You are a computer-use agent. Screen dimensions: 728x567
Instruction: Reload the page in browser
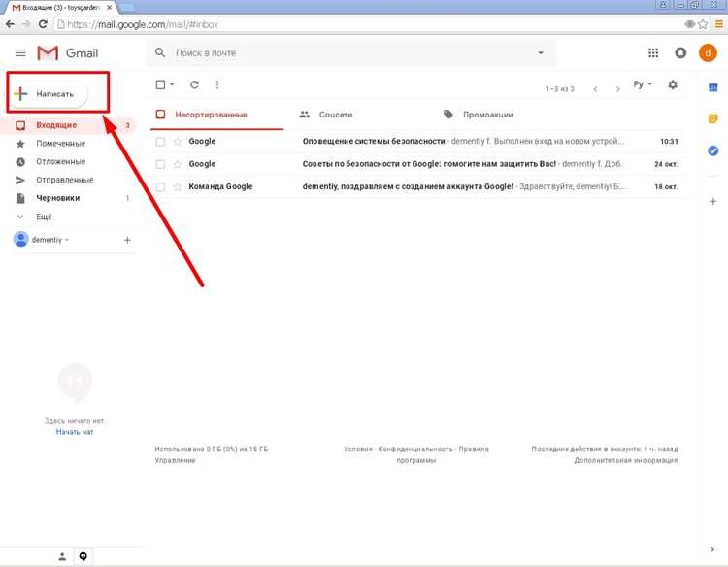43,24
